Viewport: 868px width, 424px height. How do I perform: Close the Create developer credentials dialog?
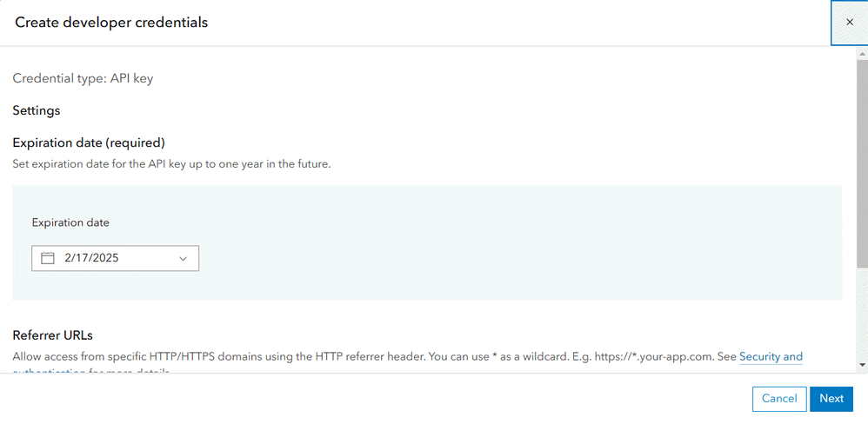(849, 23)
